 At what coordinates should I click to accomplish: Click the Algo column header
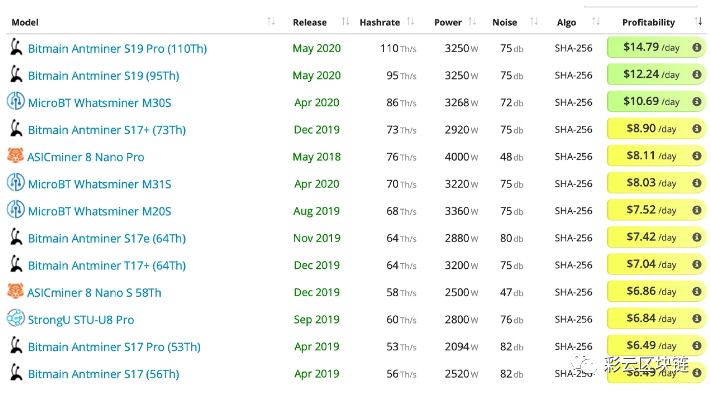pyautogui.click(x=566, y=22)
